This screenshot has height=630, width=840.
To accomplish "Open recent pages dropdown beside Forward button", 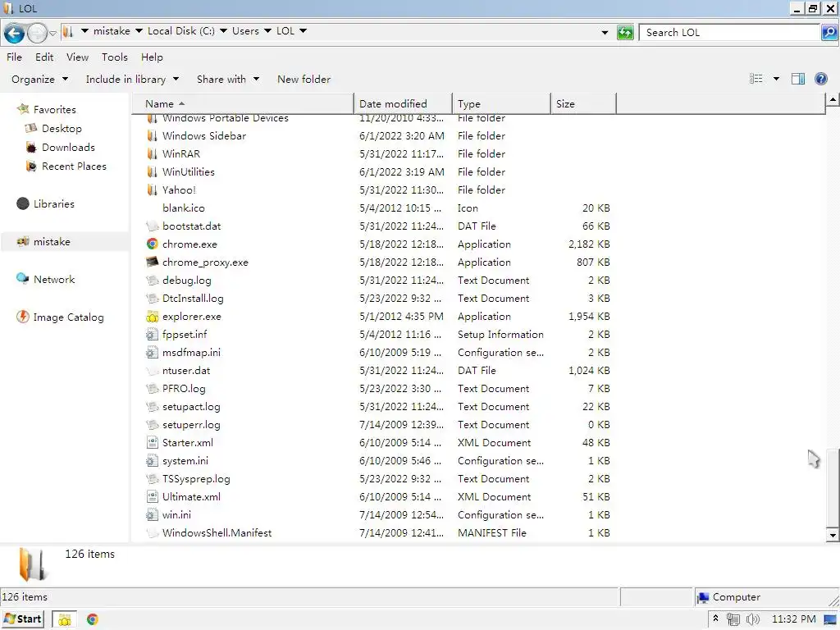I will click(52, 33).
